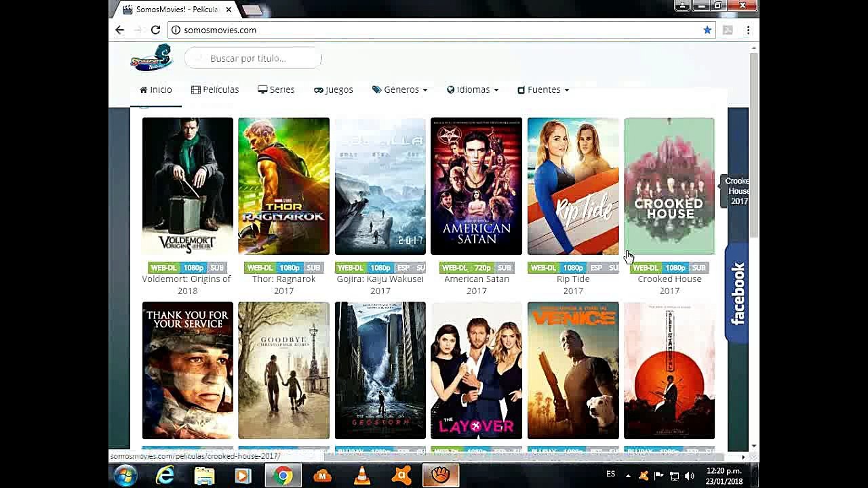Open the Juegos section
The height and width of the screenshot is (488, 868).
click(333, 89)
